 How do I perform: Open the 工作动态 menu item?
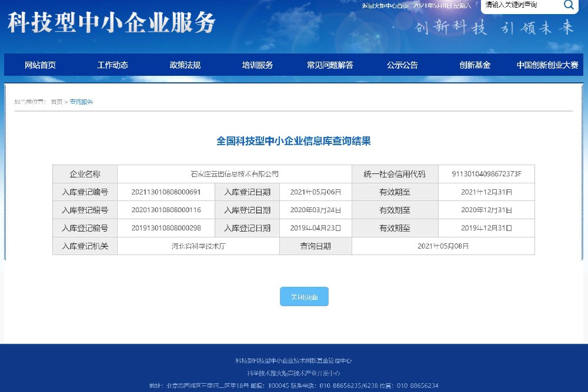tap(112, 65)
